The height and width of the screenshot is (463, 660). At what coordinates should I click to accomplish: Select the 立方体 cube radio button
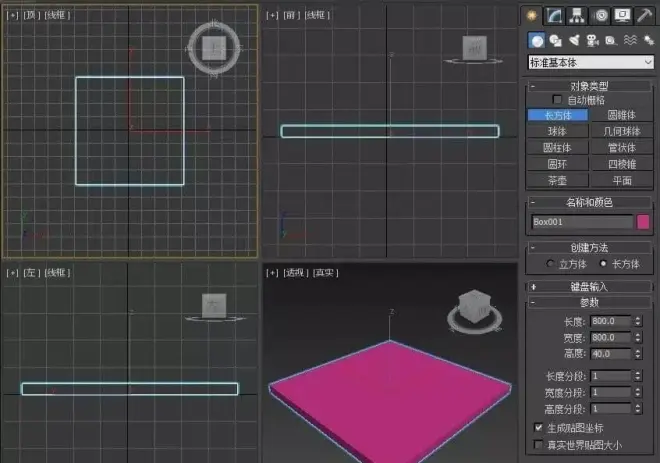pos(550,263)
